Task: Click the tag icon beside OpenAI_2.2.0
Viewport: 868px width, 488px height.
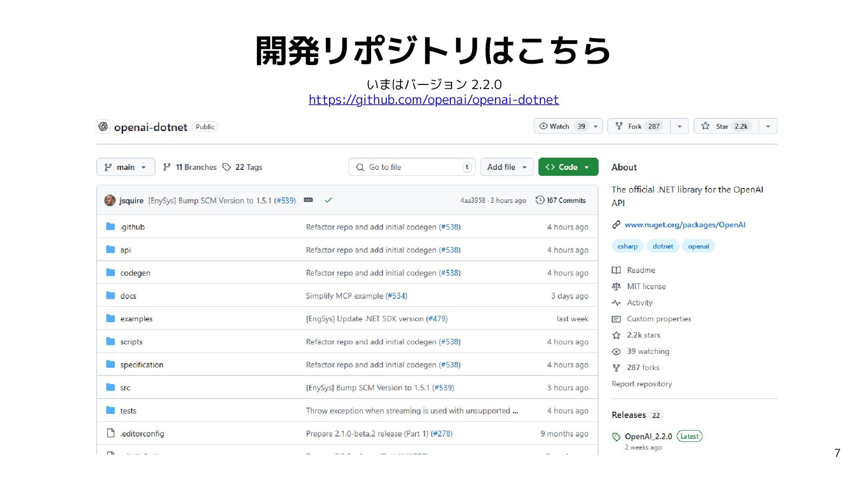Action: click(616, 437)
